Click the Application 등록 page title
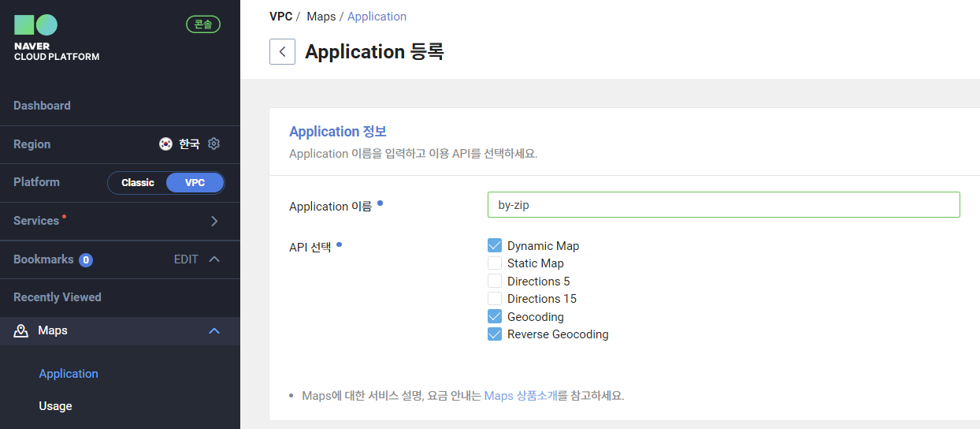Screen dimensions: 980x429 point(374,52)
